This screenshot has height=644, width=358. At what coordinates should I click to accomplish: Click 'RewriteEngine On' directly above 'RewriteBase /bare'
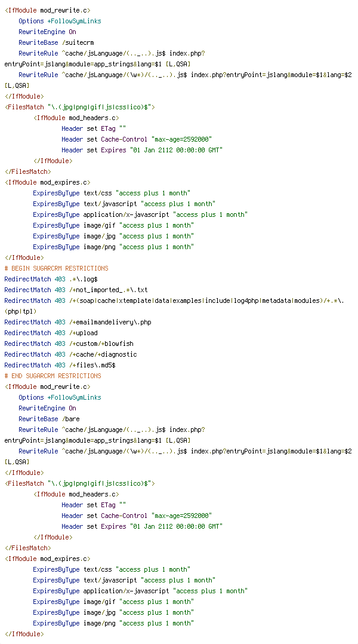coord(47,408)
